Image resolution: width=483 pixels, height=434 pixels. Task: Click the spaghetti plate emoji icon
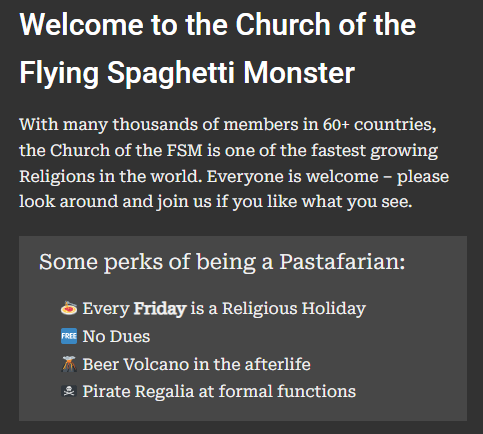69,308
